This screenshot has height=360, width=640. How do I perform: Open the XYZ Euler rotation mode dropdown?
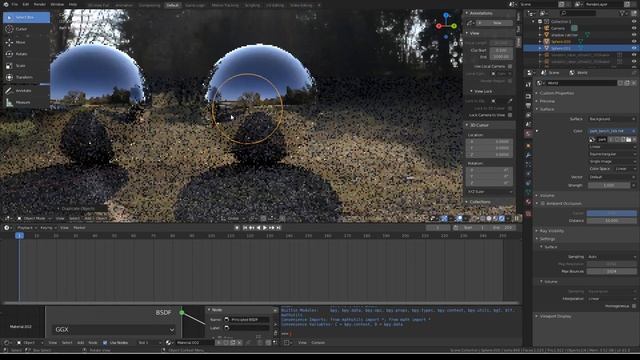(489, 191)
